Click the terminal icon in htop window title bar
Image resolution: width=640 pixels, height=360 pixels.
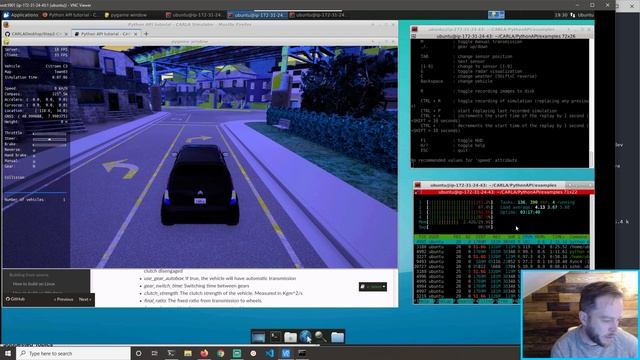coord(418,185)
